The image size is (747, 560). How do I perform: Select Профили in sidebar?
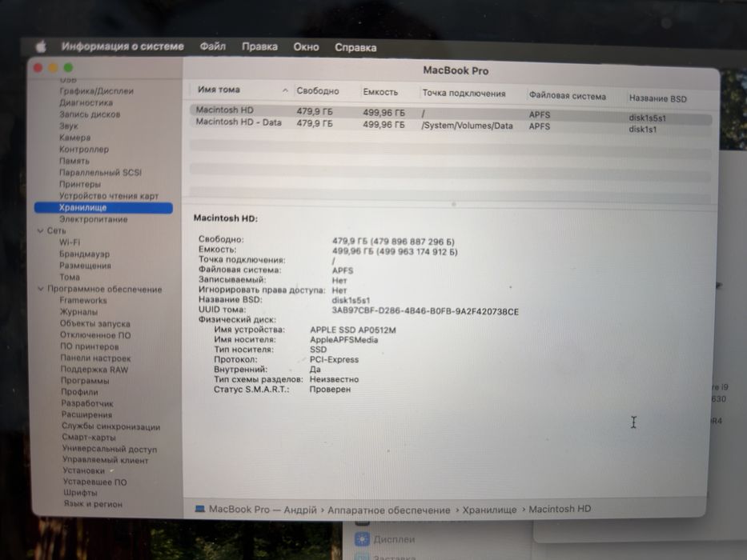tap(79, 392)
